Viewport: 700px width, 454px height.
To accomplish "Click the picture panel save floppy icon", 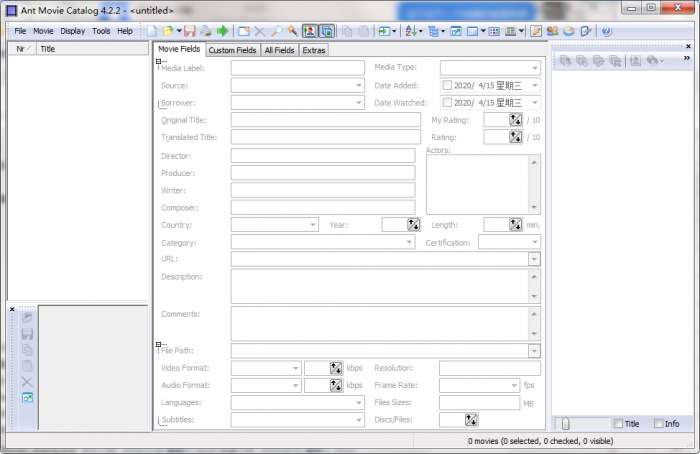I will pyautogui.click(x=27, y=334).
